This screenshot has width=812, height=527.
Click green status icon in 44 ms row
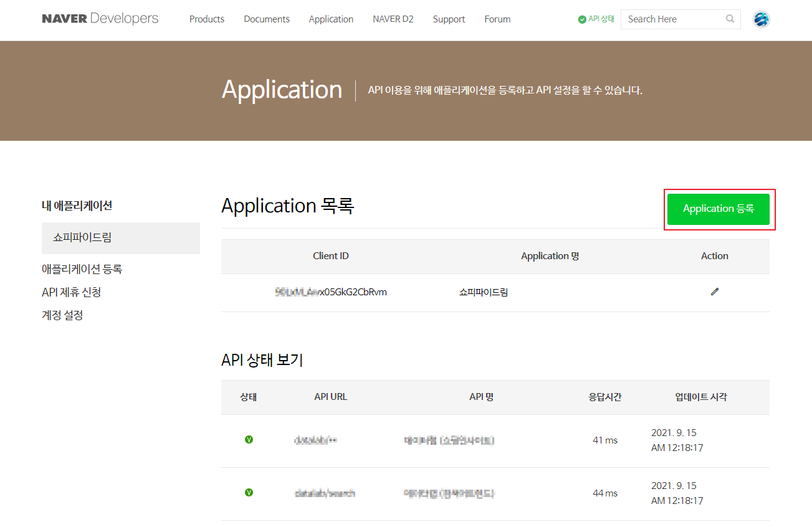(249, 493)
